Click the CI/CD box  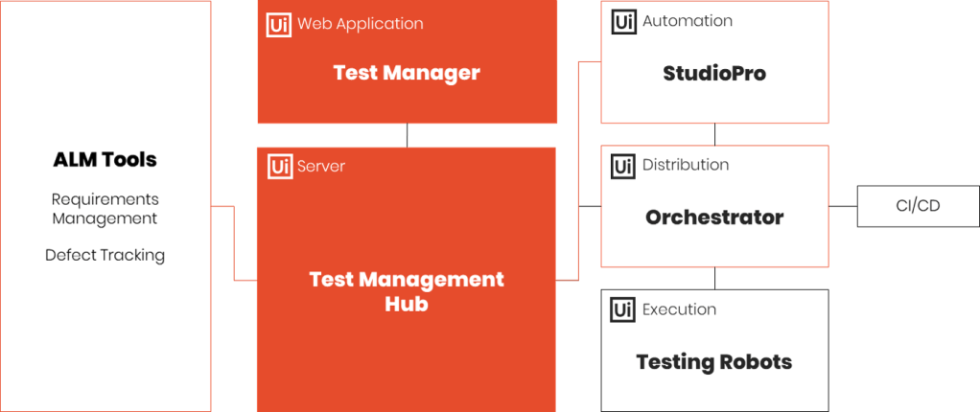click(917, 206)
